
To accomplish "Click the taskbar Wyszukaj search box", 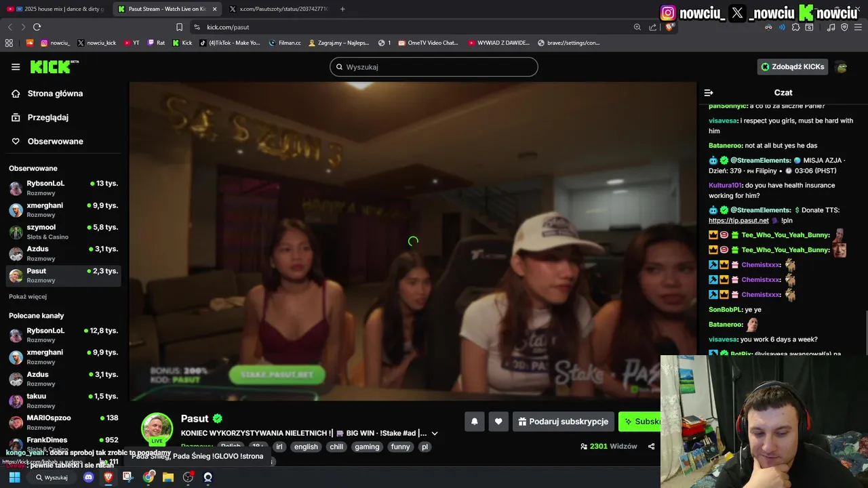I will point(52,477).
